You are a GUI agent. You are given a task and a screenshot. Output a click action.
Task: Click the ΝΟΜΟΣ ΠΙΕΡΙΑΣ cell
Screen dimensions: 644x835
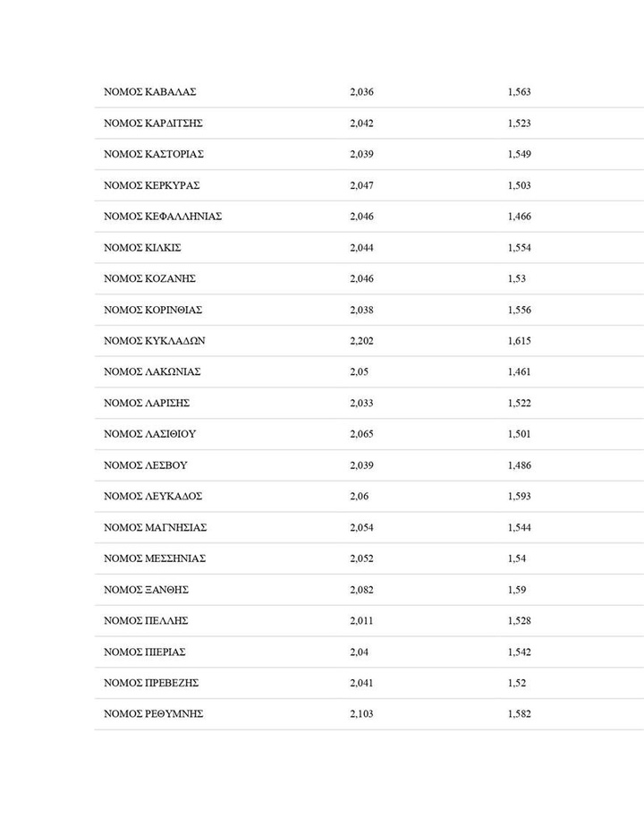pos(145,652)
